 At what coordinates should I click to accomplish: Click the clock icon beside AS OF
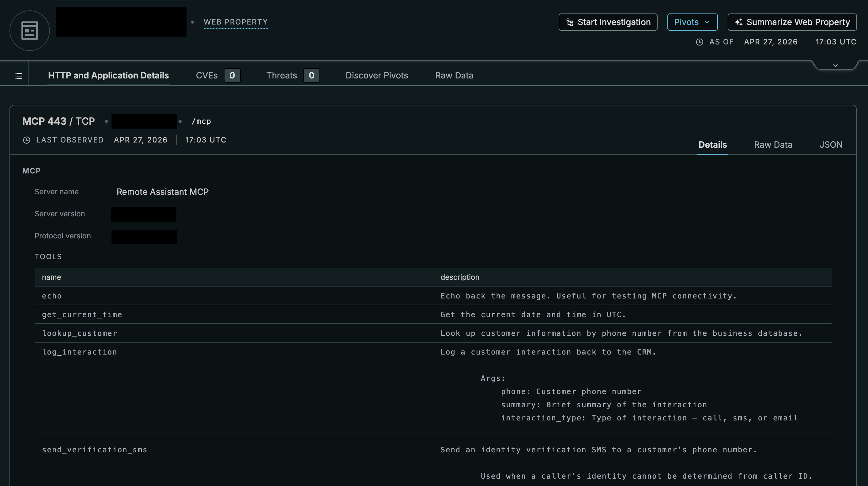tap(700, 42)
